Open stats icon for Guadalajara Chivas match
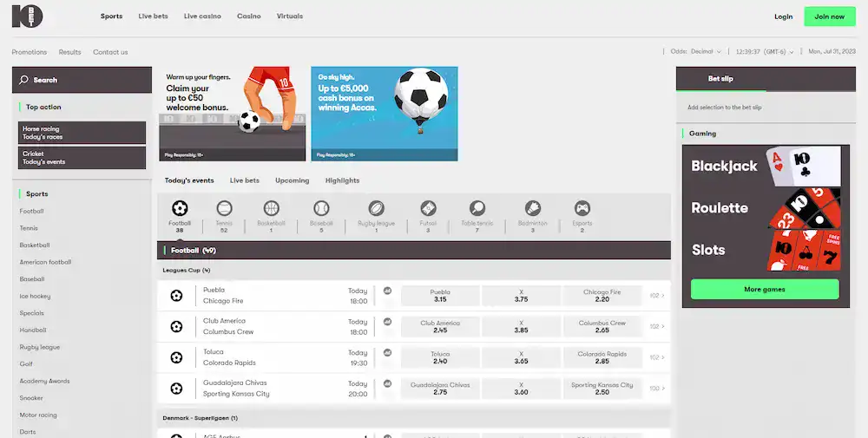Image resolution: width=868 pixels, height=438 pixels. click(387, 383)
